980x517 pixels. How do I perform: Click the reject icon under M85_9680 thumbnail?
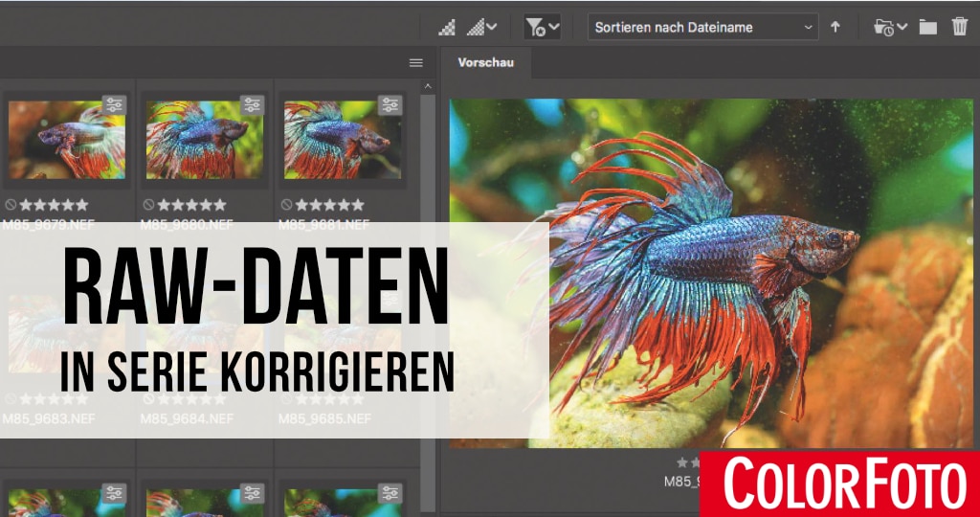(x=148, y=205)
